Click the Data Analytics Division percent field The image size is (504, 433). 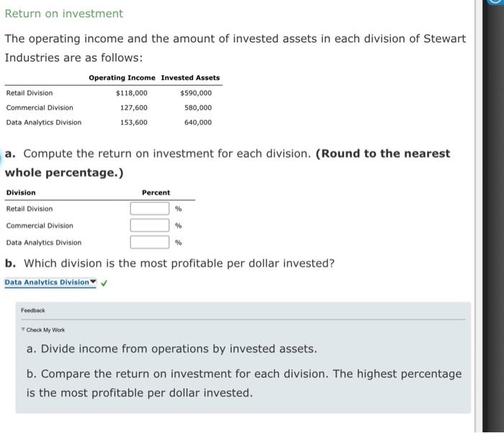tap(150, 242)
